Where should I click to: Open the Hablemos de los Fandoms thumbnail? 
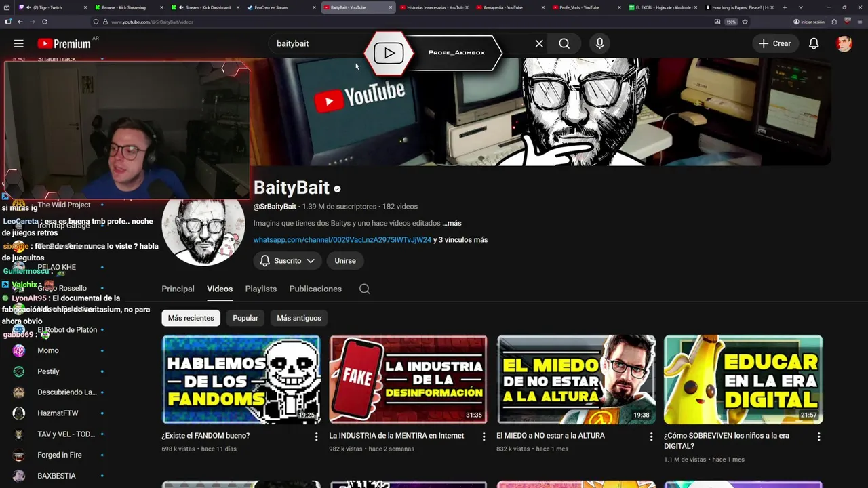click(241, 380)
